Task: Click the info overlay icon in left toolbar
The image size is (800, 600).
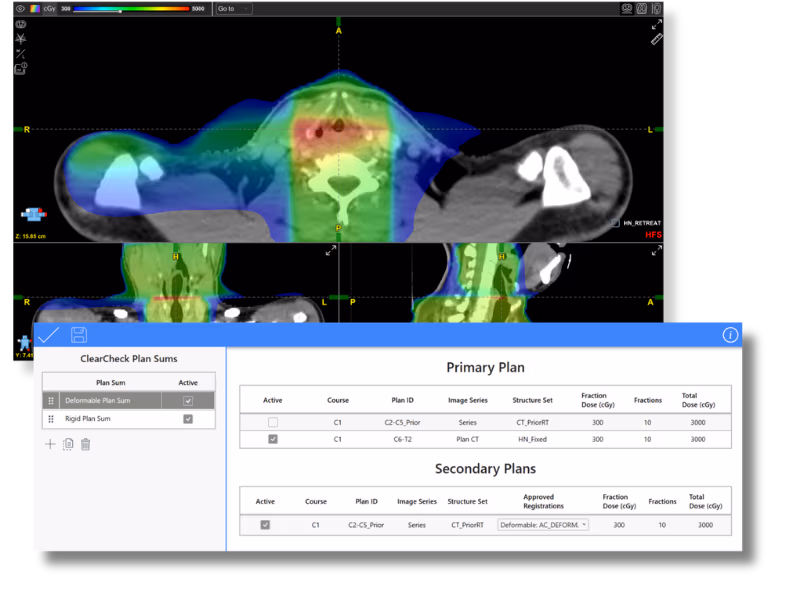Action: click(x=21, y=69)
